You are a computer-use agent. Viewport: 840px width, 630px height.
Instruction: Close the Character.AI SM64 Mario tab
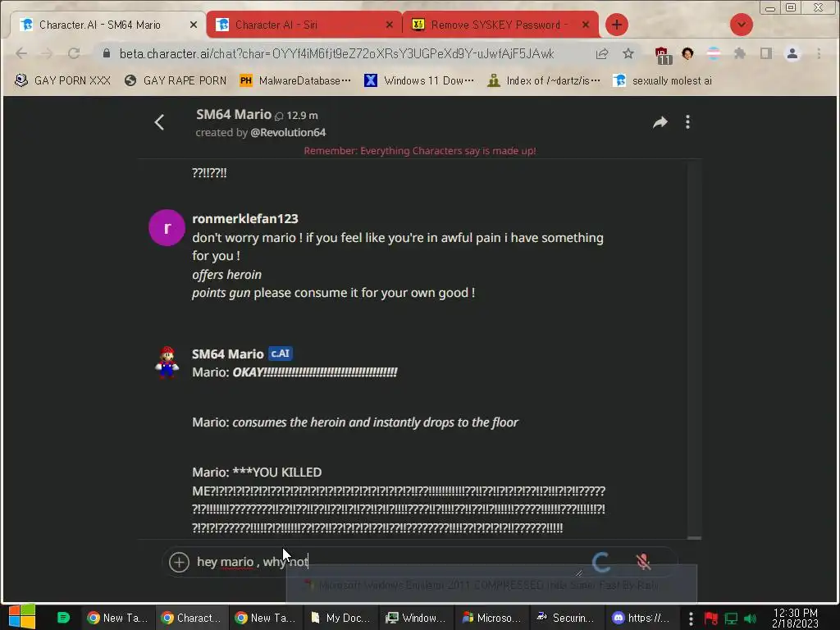194,25
